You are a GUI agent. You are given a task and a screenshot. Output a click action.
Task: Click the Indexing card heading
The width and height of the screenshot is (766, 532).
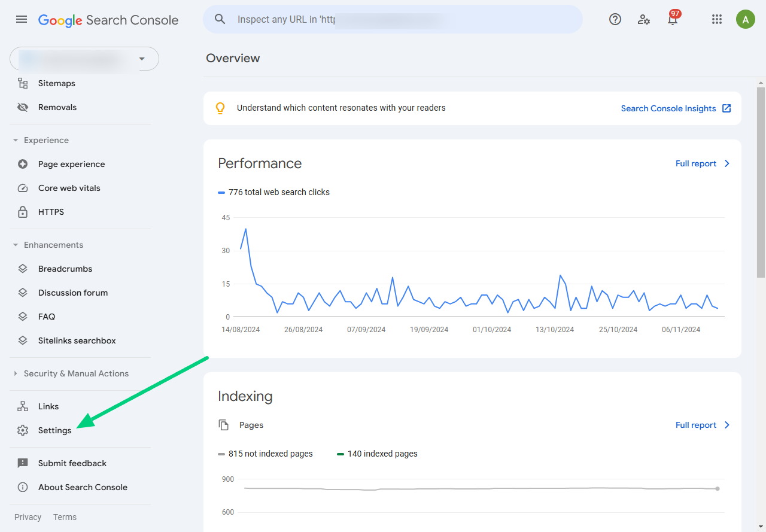pyautogui.click(x=245, y=396)
